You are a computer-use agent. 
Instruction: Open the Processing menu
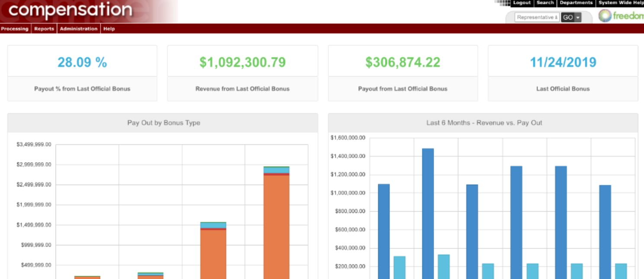15,29
